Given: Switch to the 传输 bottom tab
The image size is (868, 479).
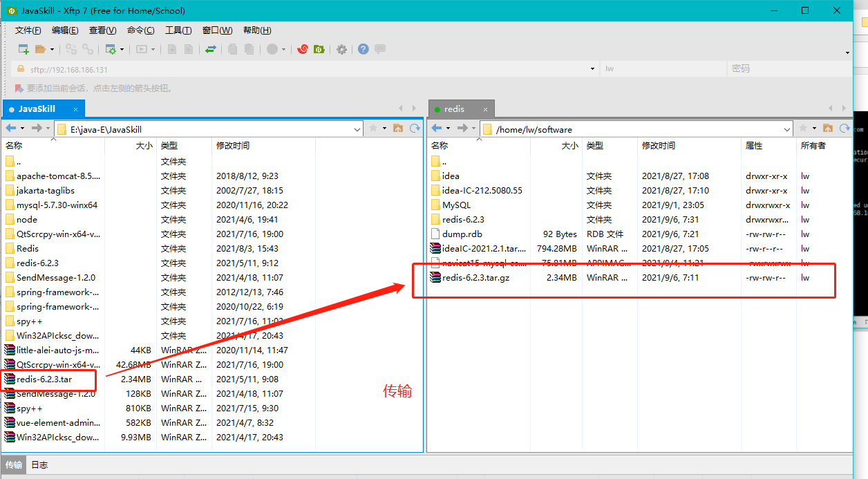Looking at the screenshot, I should coord(14,465).
